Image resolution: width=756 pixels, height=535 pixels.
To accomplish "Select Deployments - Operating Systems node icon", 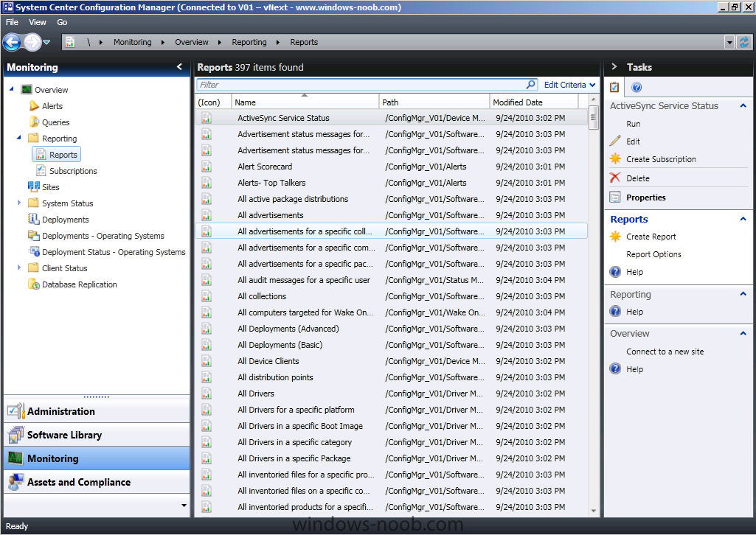I will click(x=34, y=236).
